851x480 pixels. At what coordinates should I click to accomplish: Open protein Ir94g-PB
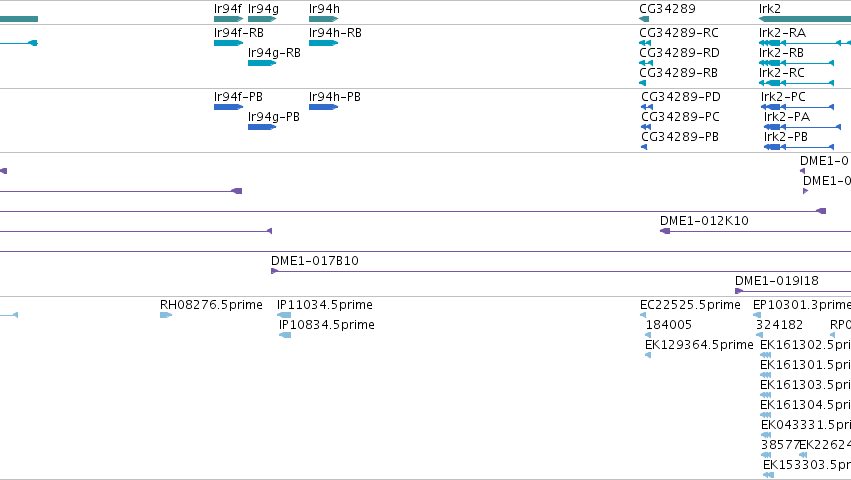[262, 127]
